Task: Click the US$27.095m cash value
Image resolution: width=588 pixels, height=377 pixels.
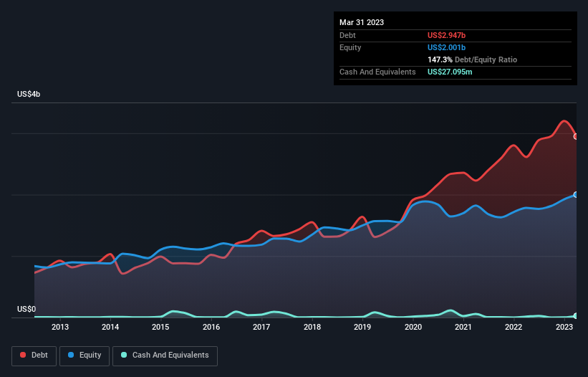Action: coord(450,72)
